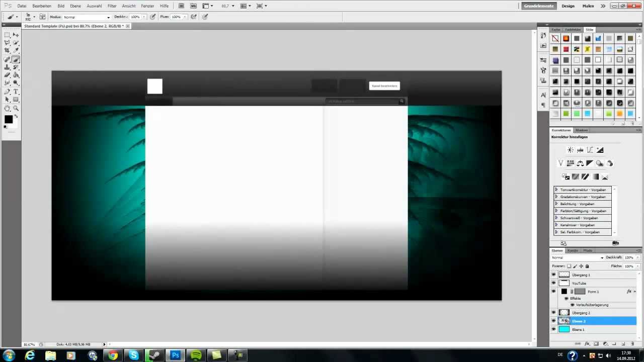The image size is (644, 362).
Task: Select the Eyedropper tool
Action: (x=16, y=51)
